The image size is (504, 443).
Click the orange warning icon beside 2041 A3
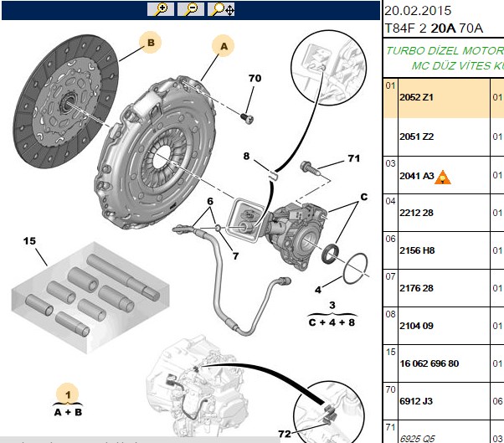[443, 178]
